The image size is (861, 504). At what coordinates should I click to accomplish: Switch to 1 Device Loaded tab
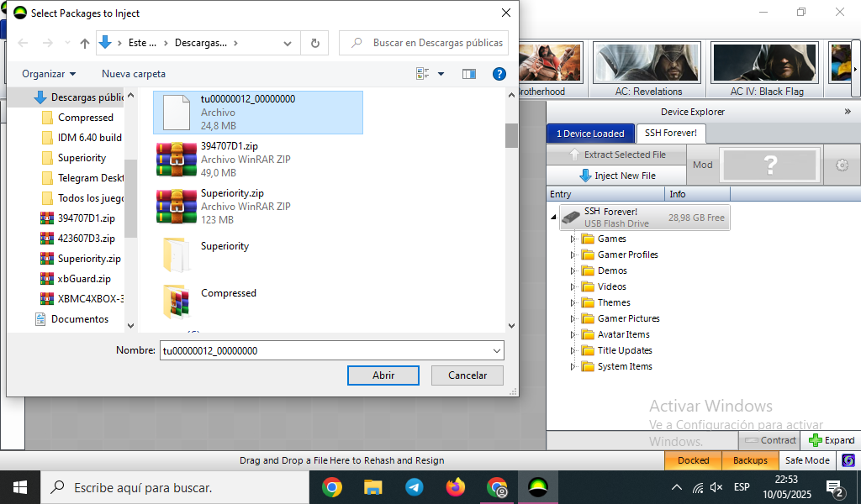pos(590,134)
